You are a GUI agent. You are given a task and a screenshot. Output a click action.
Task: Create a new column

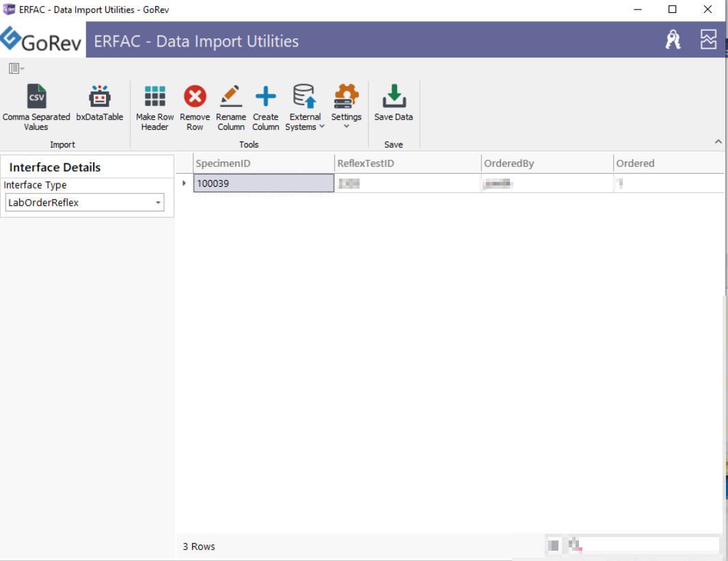(x=266, y=107)
